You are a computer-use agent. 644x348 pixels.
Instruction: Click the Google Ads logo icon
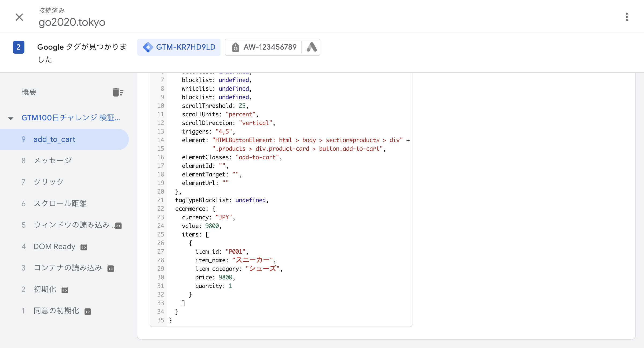coord(312,47)
